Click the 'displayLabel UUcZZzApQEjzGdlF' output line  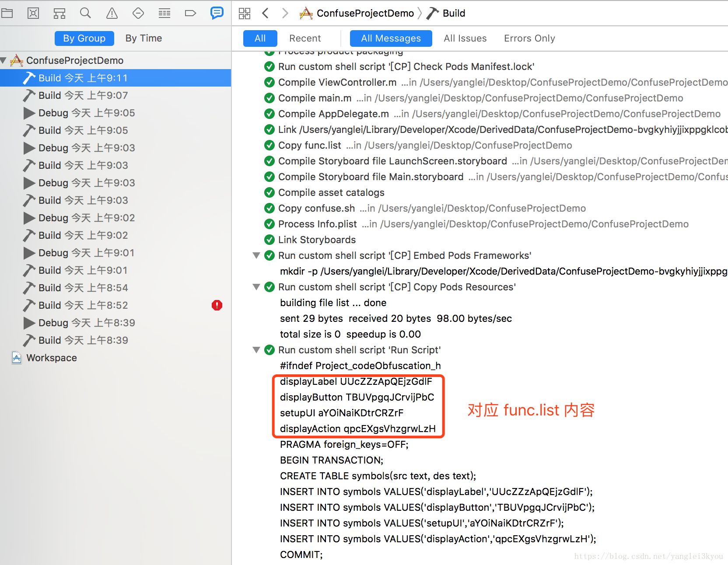pos(356,381)
